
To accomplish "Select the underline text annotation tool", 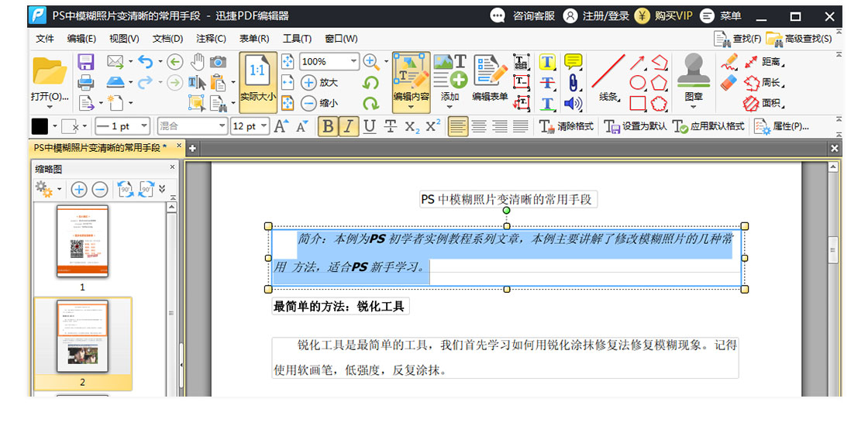I will click(547, 103).
